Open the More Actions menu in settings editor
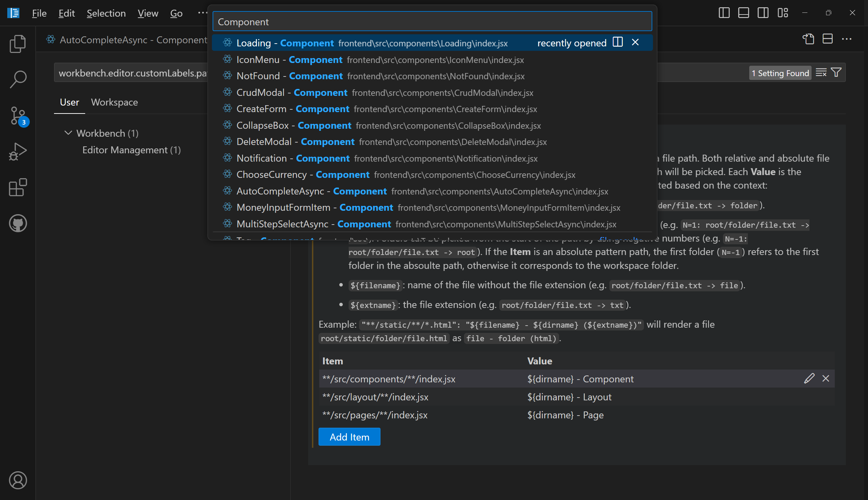Screen dimensions: 868x500 click(x=847, y=39)
